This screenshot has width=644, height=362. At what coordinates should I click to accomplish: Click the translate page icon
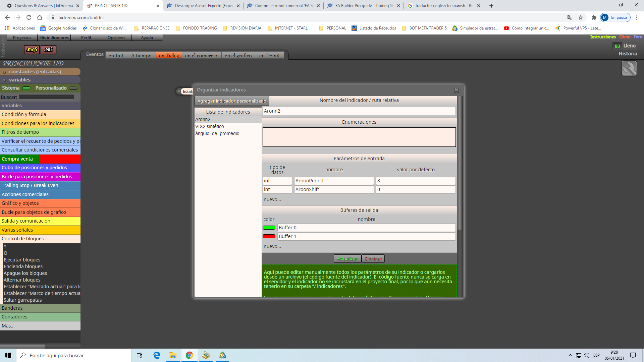pyautogui.click(x=570, y=17)
